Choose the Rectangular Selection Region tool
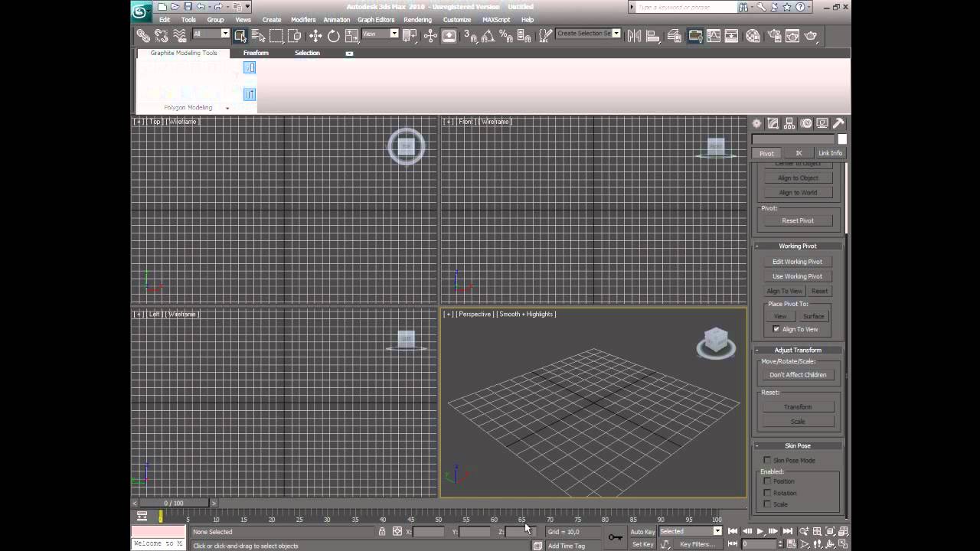The height and width of the screenshot is (551, 980). click(276, 35)
